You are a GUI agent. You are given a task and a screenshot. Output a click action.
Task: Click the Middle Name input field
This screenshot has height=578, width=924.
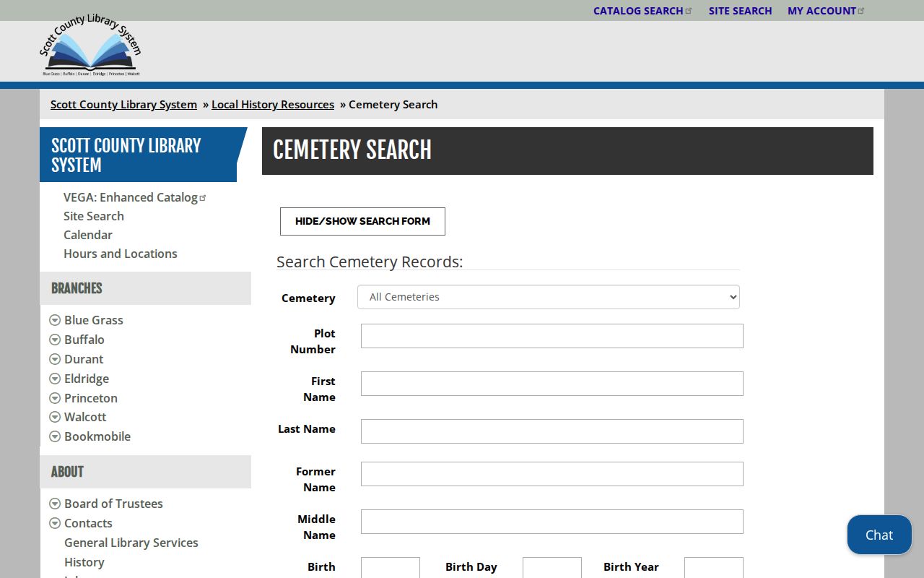tap(552, 522)
